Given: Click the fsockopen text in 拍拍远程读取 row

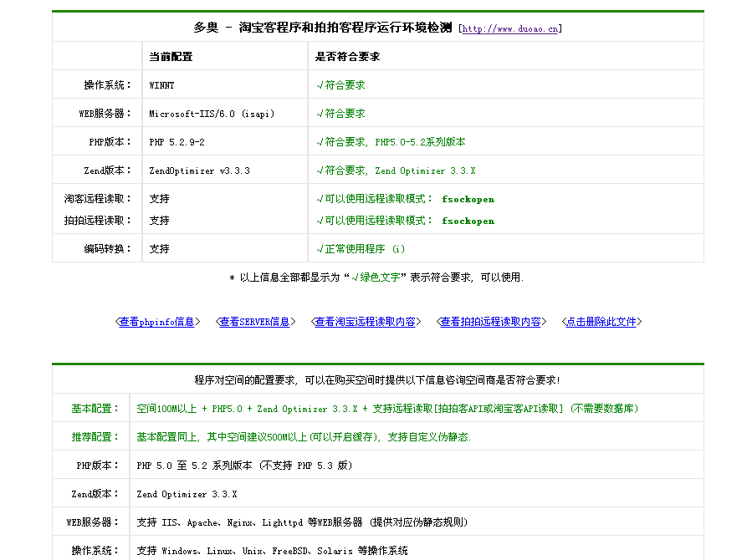Looking at the screenshot, I should coord(468,221).
